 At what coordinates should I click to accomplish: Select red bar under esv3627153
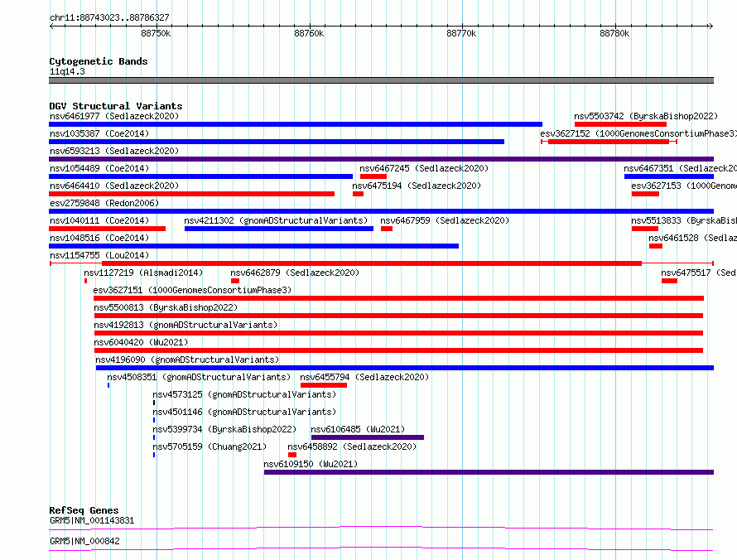coord(645,194)
